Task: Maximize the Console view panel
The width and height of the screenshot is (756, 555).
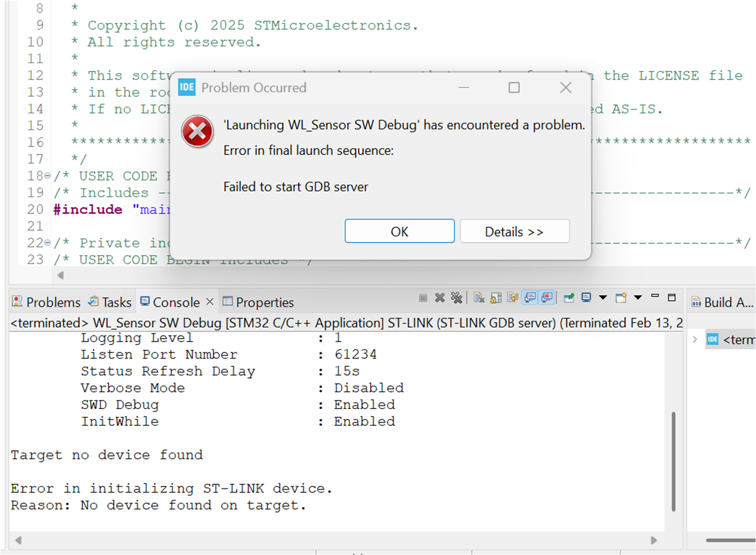Action: click(672, 296)
